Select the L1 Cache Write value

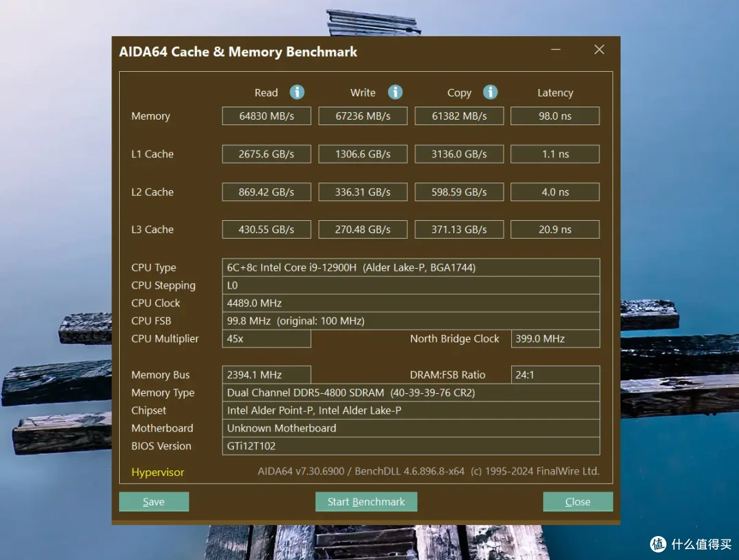click(x=363, y=154)
